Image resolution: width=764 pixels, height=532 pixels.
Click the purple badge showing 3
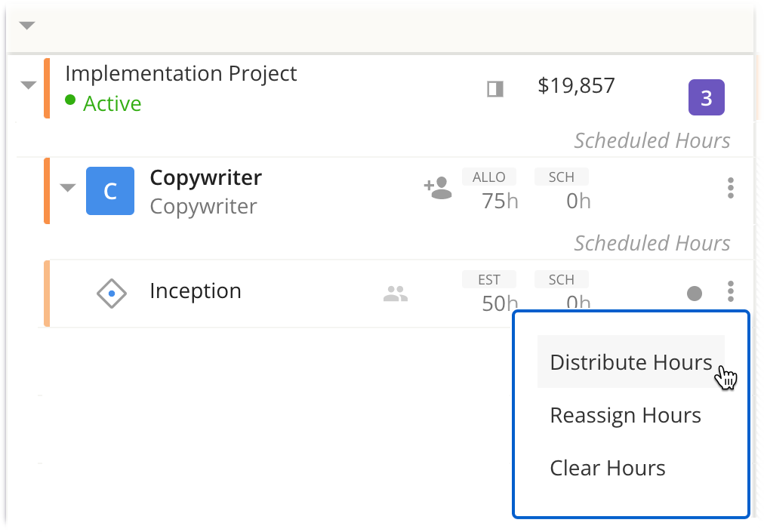[706, 98]
